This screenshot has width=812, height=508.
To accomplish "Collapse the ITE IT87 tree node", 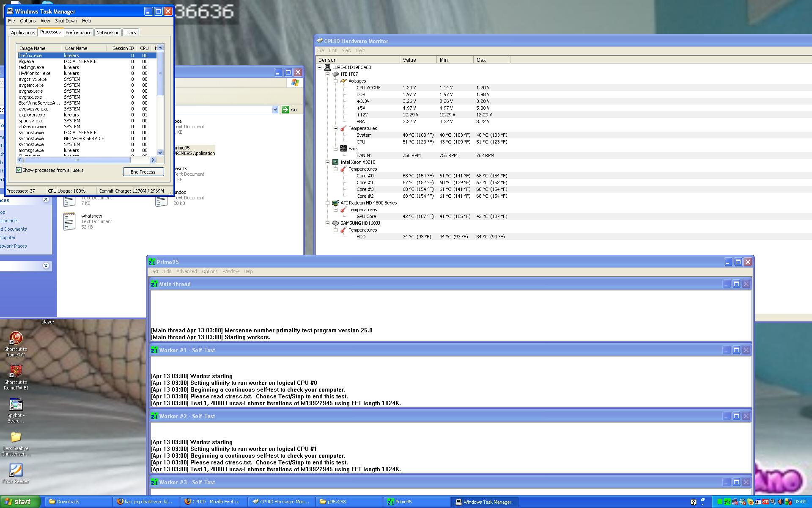I will [x=327, y=74].
